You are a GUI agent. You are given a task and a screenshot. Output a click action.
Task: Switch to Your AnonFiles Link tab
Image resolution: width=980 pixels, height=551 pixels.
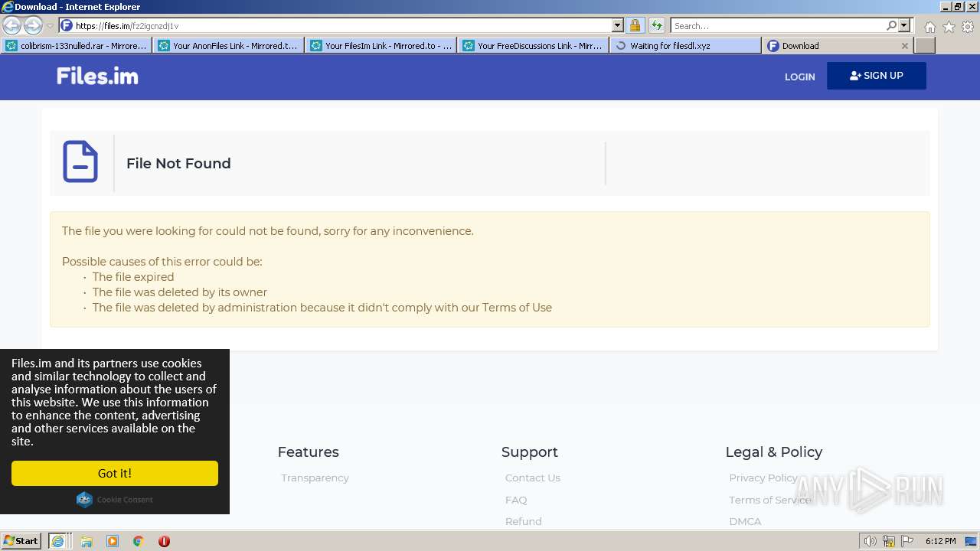[229, 46]
